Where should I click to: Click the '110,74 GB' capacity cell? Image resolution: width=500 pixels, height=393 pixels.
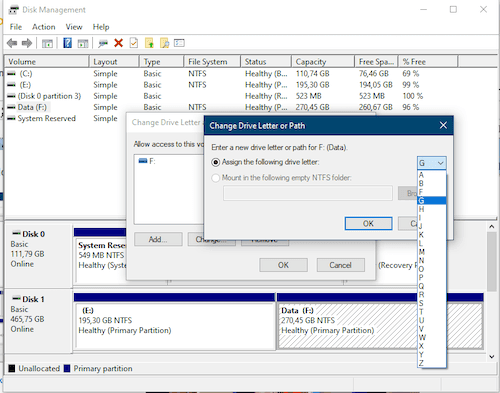point(312,74)
